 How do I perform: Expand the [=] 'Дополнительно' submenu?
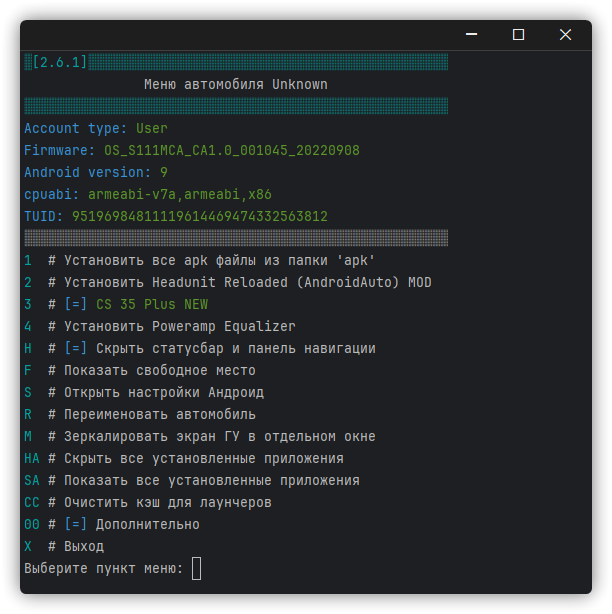148,525
